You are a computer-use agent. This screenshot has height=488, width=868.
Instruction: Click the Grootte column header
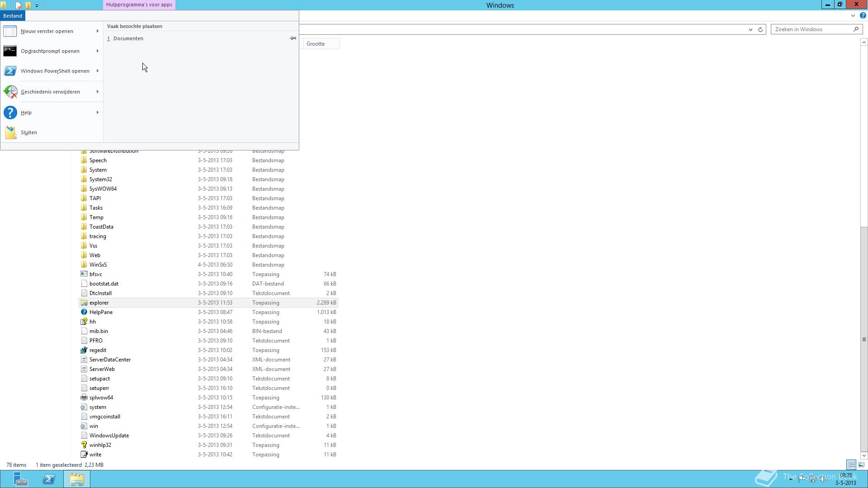click(x=321, y=44)
